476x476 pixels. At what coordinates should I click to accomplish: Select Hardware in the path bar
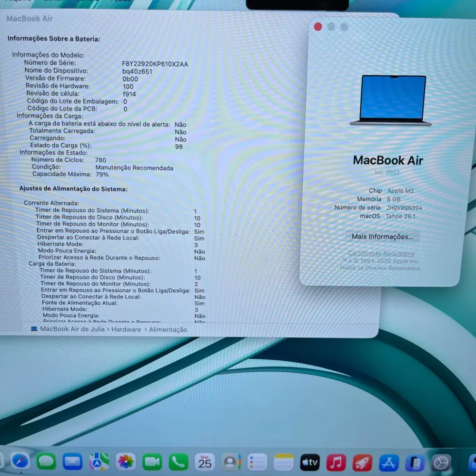tap(126, 329)
